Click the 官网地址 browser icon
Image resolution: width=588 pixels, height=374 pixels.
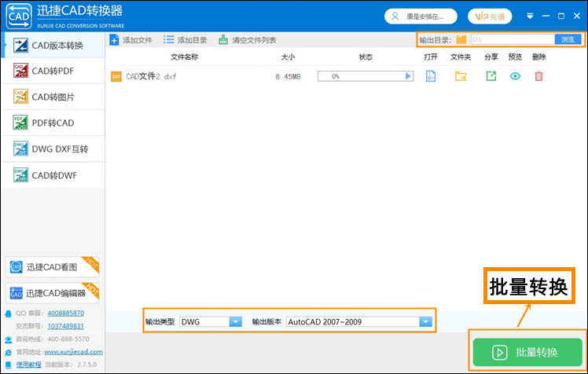tap(8, 352)
